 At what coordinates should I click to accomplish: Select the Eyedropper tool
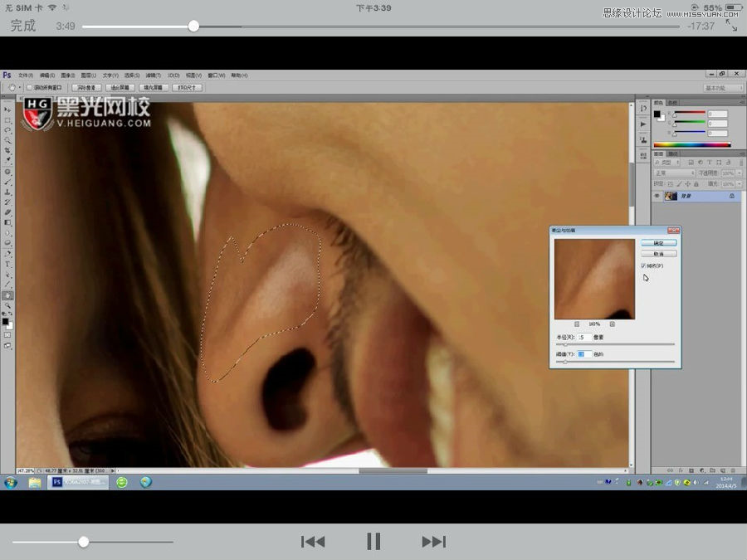[7, 160]
